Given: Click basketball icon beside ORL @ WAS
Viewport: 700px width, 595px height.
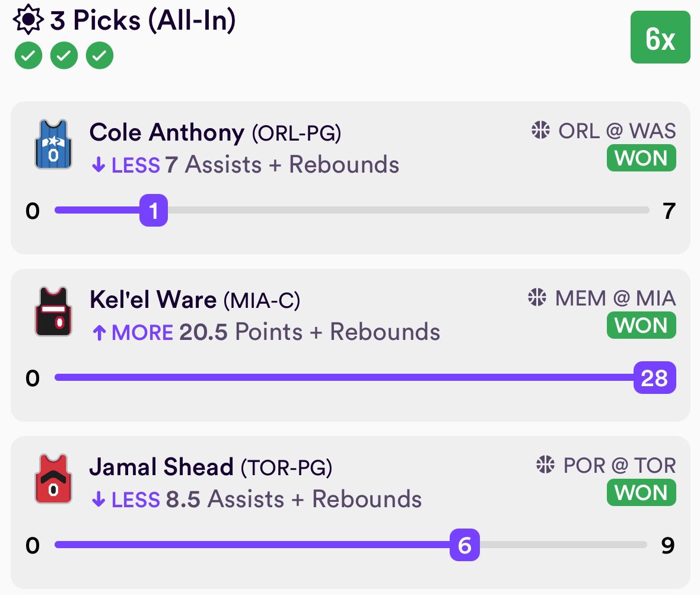Looking at the screenshot, I should tap(540, 131).
